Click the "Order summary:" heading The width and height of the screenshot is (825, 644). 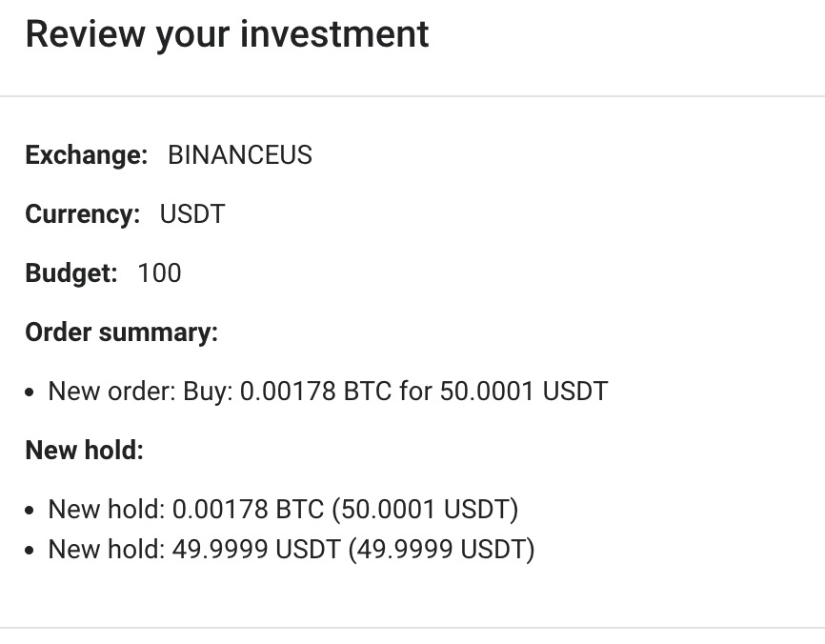pos(121,332)
